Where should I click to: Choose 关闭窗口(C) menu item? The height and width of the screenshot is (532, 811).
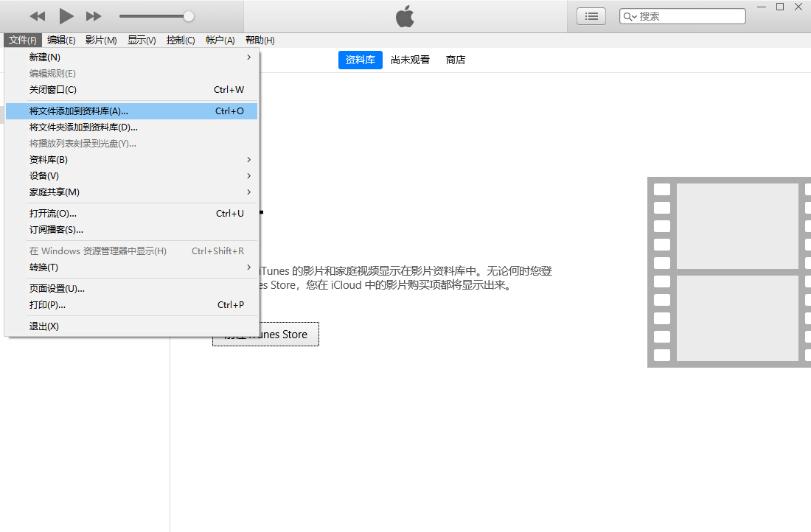point(131,89)
